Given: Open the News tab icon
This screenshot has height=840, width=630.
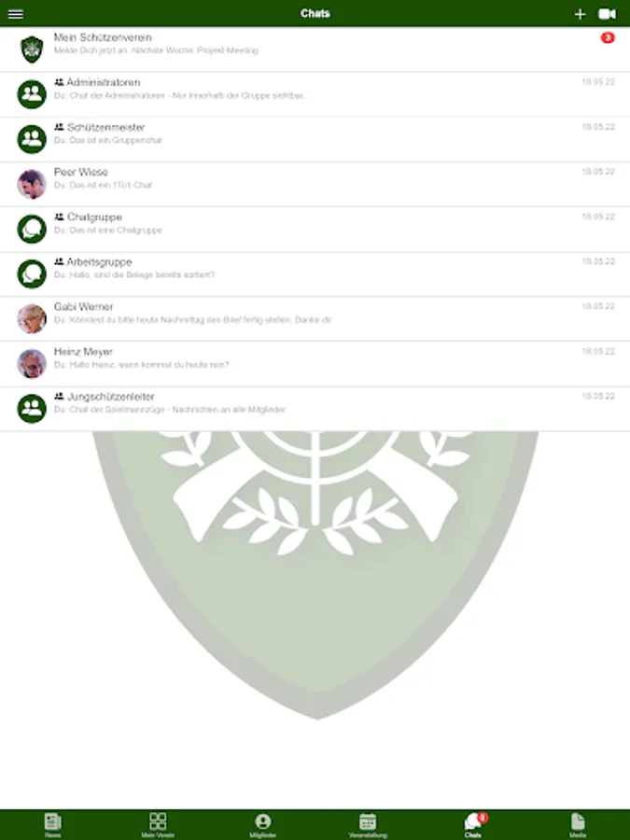Looking at the screenshot, I should coord(52,820).
